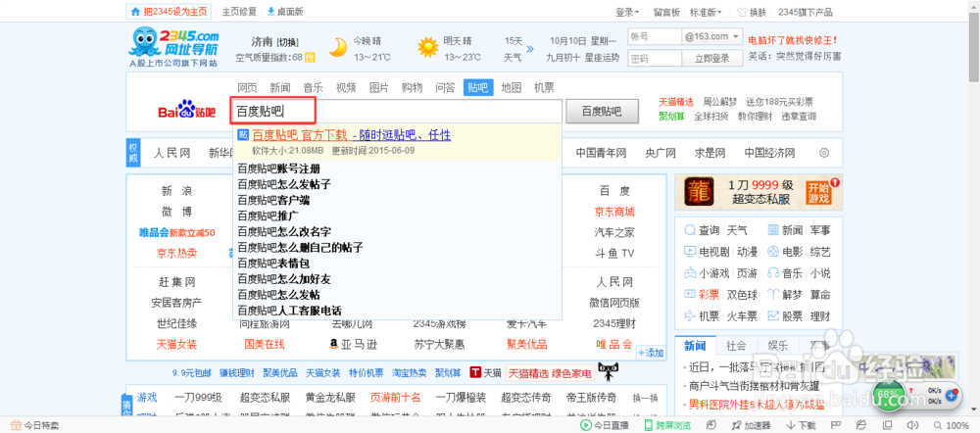This screenshot has width=980, height=433.
Task: Click the desktop version download arrow icon
Action: tap(270, 11)
